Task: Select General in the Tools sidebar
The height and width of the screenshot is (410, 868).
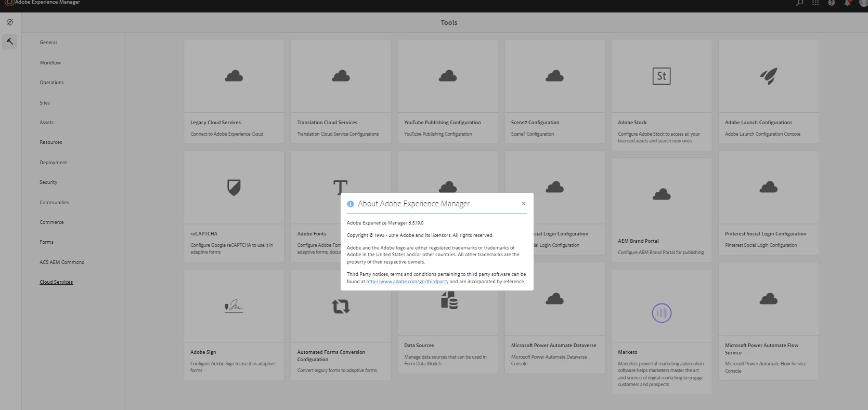Action: (x=48, y=43)
